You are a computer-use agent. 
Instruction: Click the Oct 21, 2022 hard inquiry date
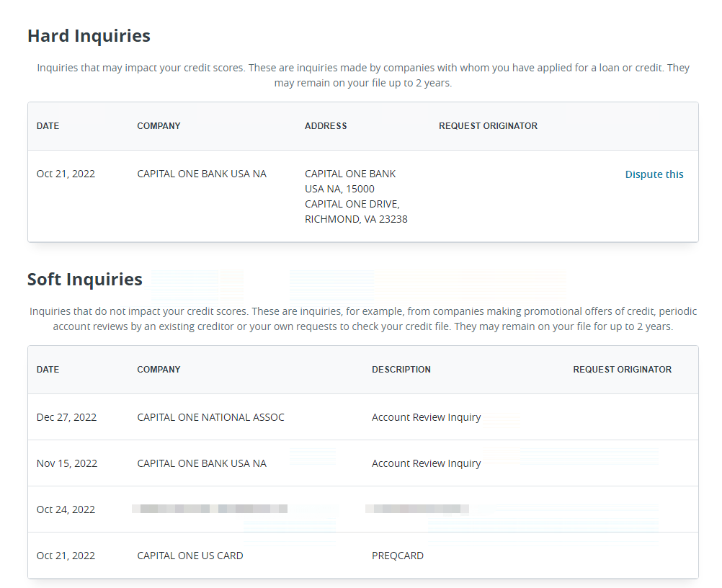tap(66, 174)
